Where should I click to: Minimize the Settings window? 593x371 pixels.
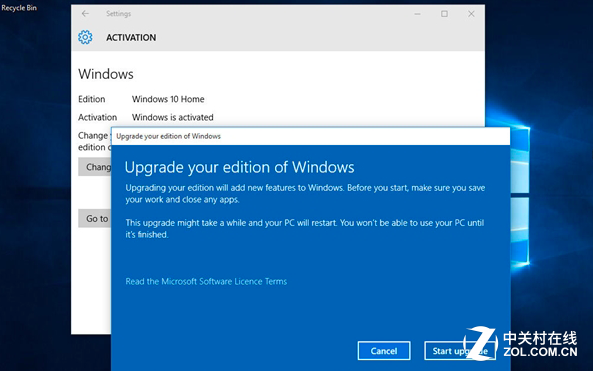[418, 14]
